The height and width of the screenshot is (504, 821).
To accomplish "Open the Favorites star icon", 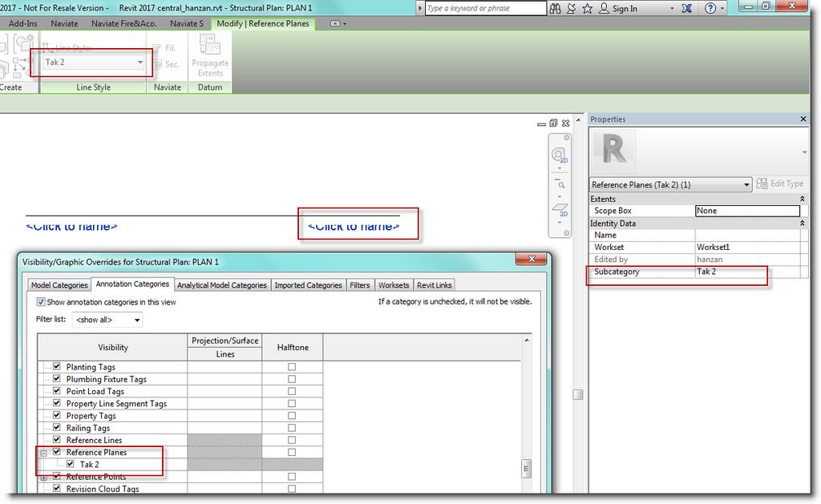I will [588, 8].
